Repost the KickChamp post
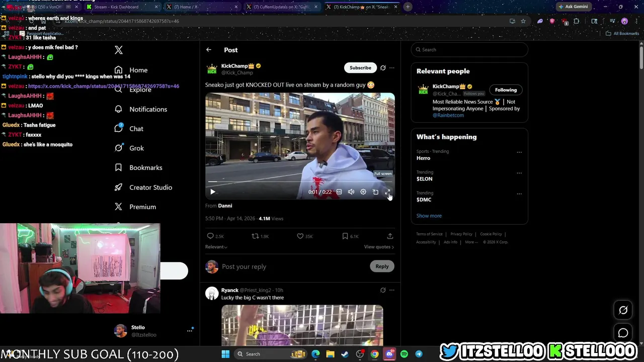Image resolution: width=644 pixels, height=362 pixels. point(260,236)
